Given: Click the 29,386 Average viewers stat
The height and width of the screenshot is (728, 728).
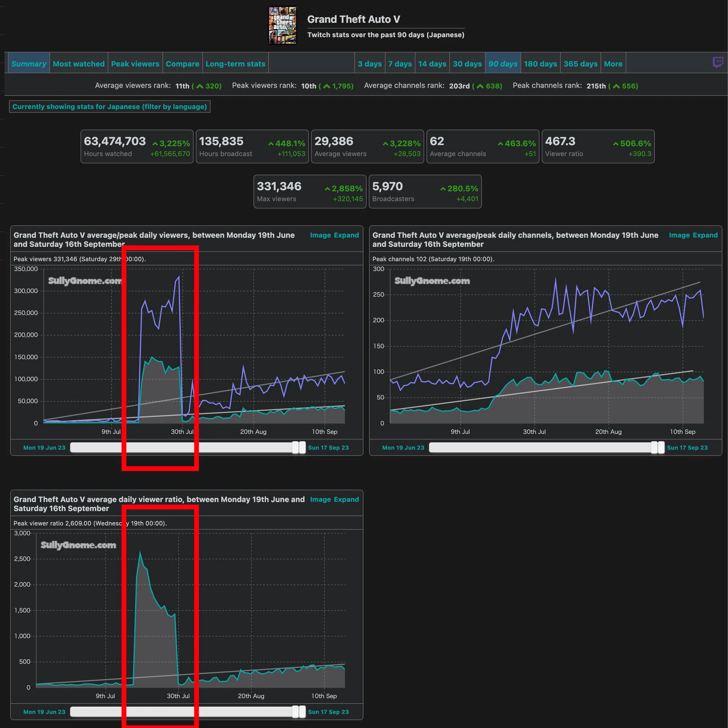Looking at the screenshot, I should tap(368, 147).
